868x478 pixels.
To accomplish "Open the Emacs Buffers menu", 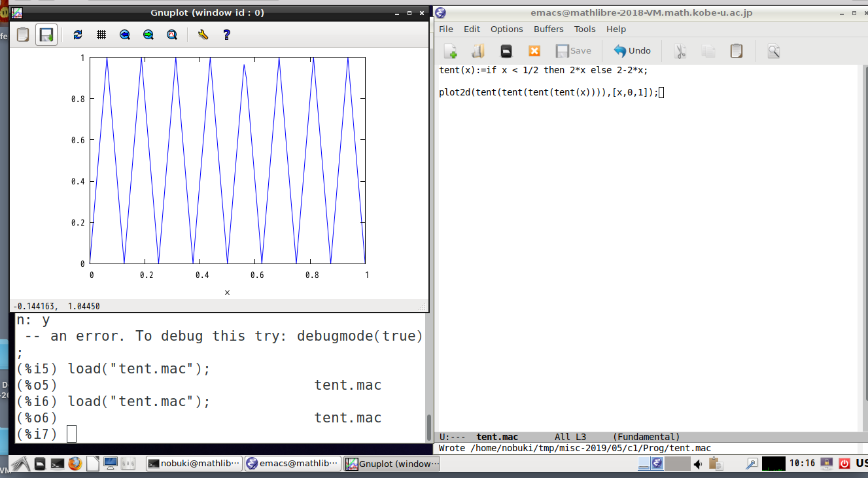I will [549, 29].
